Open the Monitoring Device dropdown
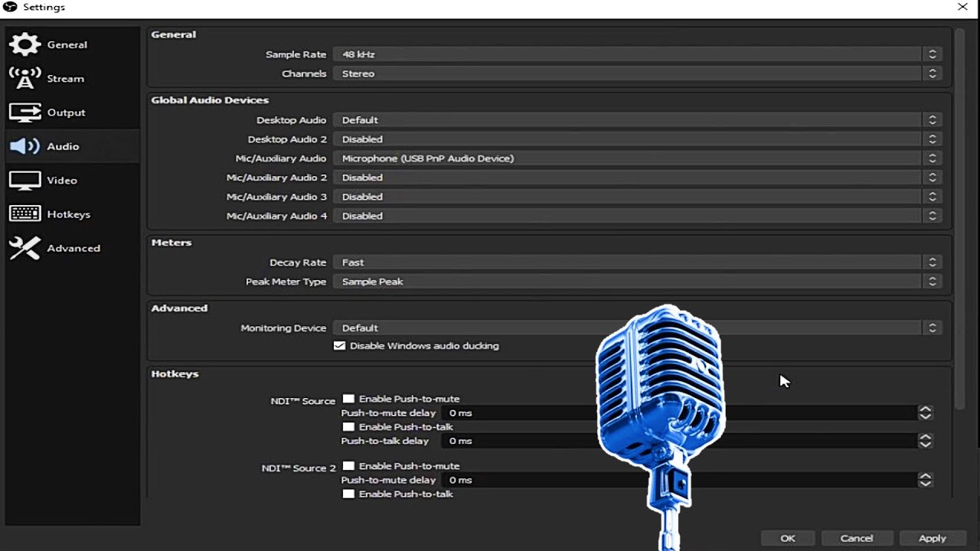This screenshot has height=551, width=980. click(x=637, y=328)
